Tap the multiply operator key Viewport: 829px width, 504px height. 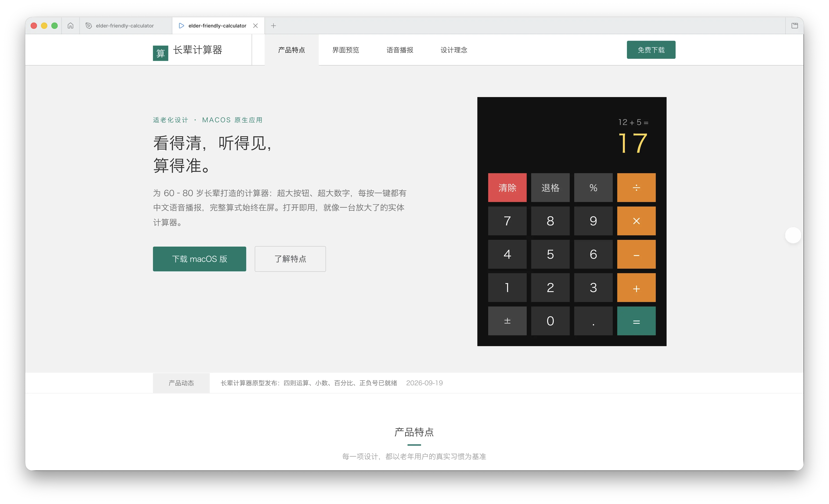point(636,221)
